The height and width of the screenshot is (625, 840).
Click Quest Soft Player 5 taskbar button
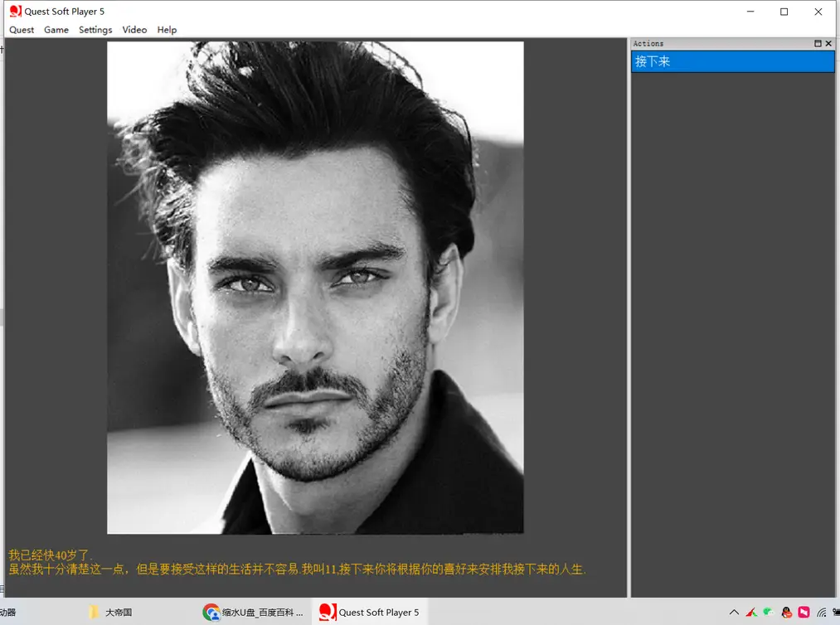pos(370,613)
